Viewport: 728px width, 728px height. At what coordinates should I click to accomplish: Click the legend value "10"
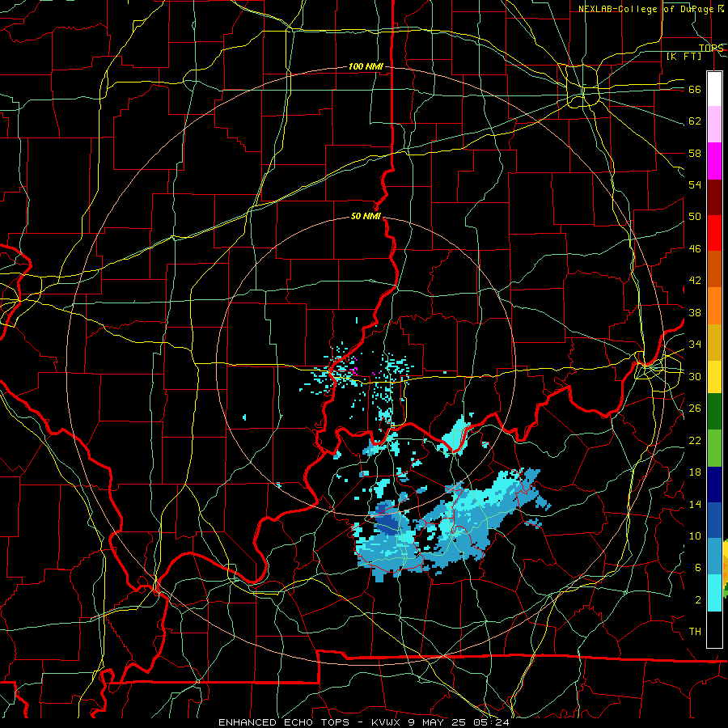pyautogui.click(x=695, y=536)
